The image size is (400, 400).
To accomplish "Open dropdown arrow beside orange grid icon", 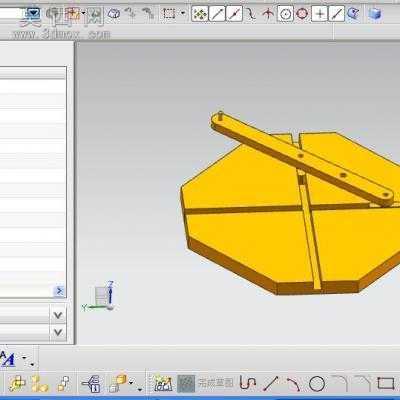I will [x=83, y=14].
